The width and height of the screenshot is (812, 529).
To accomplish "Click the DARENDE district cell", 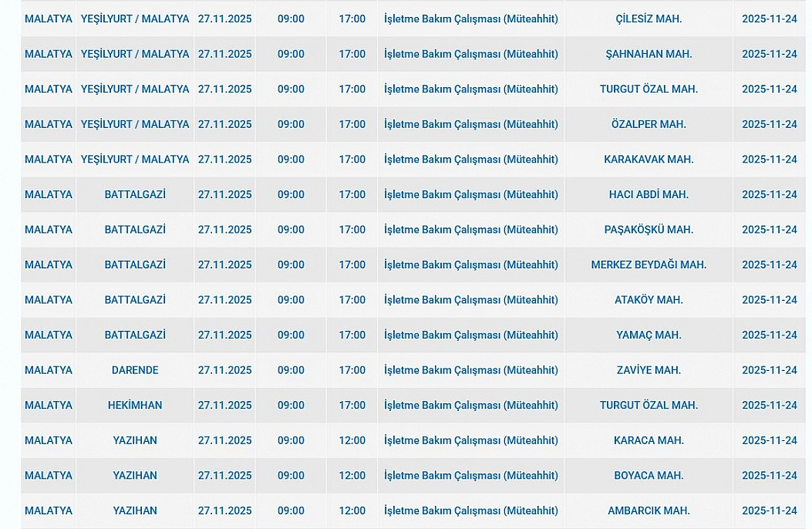I will pyautogui.click(x=135, y=370).
